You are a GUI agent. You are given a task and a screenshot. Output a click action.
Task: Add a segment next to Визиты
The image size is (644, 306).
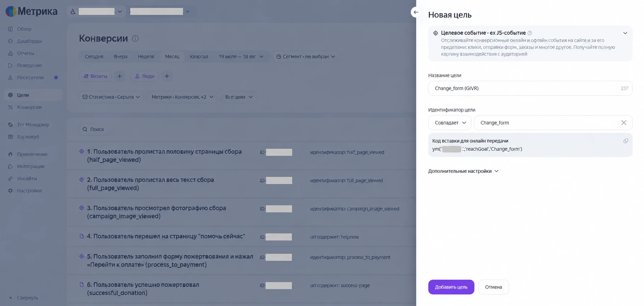click(120, 76)
